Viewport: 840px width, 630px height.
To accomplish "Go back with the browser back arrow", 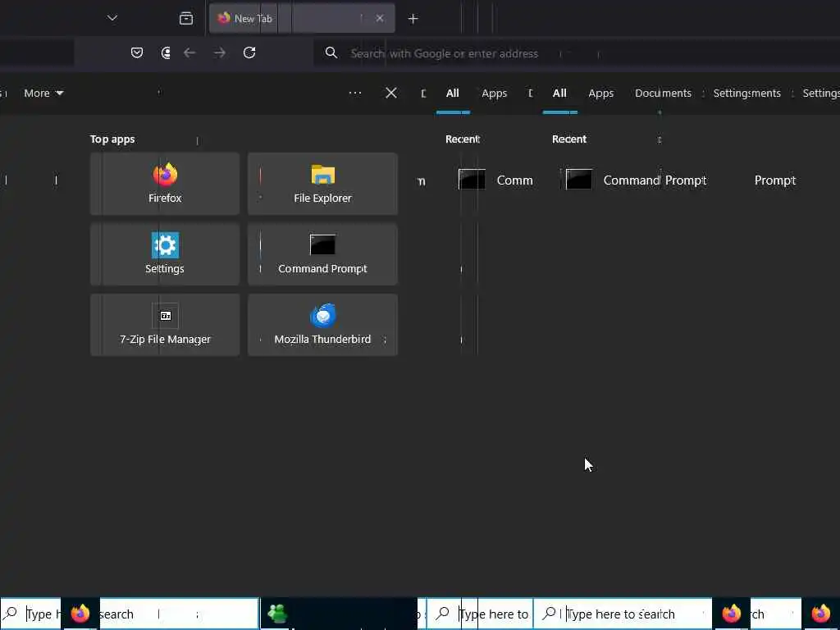I will coord(189,52).
